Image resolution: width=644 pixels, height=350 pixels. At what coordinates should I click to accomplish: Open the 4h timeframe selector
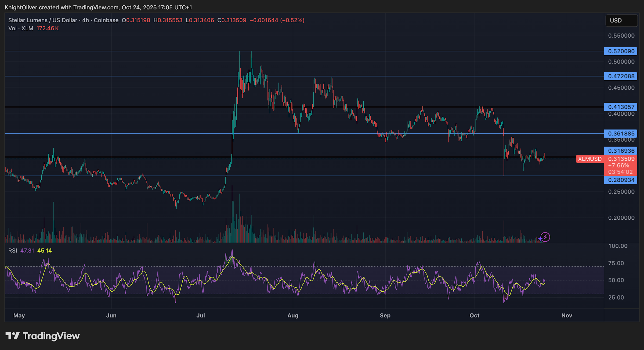pyautogui.click(x=85, y=20)
